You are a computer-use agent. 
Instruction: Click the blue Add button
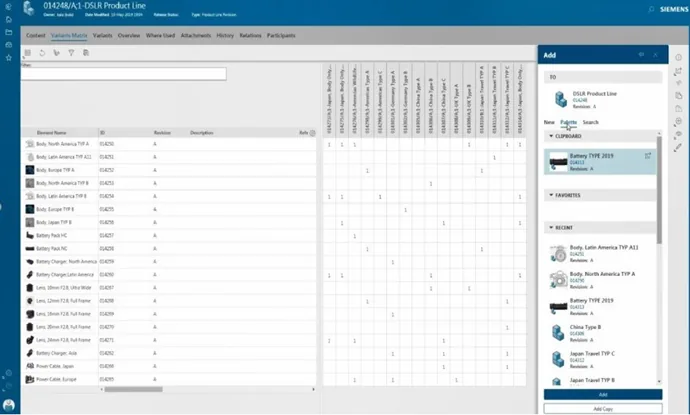tap(603, 394)
